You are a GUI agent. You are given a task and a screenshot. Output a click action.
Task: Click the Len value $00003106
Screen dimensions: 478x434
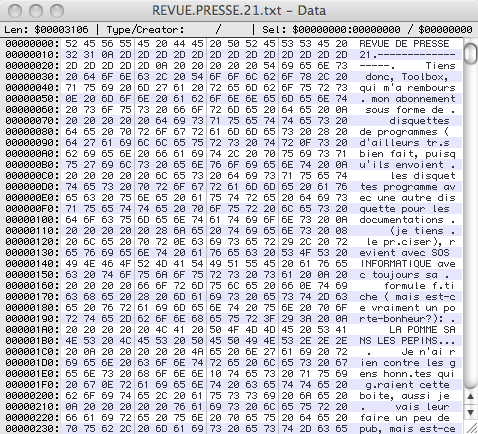click(x=61, y=30)
